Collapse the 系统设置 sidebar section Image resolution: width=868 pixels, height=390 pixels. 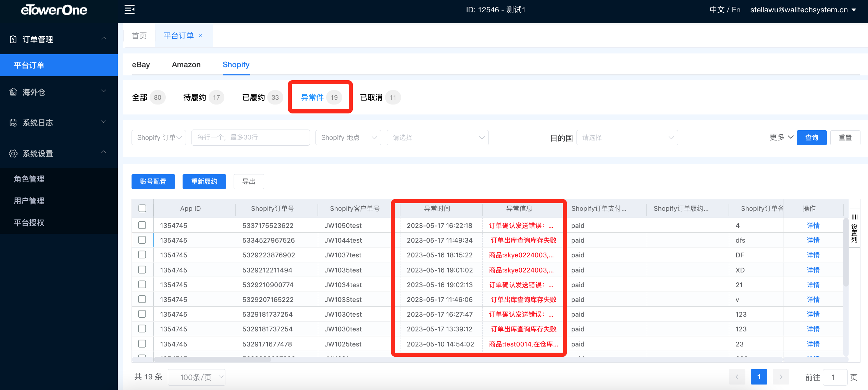(103, 152)
